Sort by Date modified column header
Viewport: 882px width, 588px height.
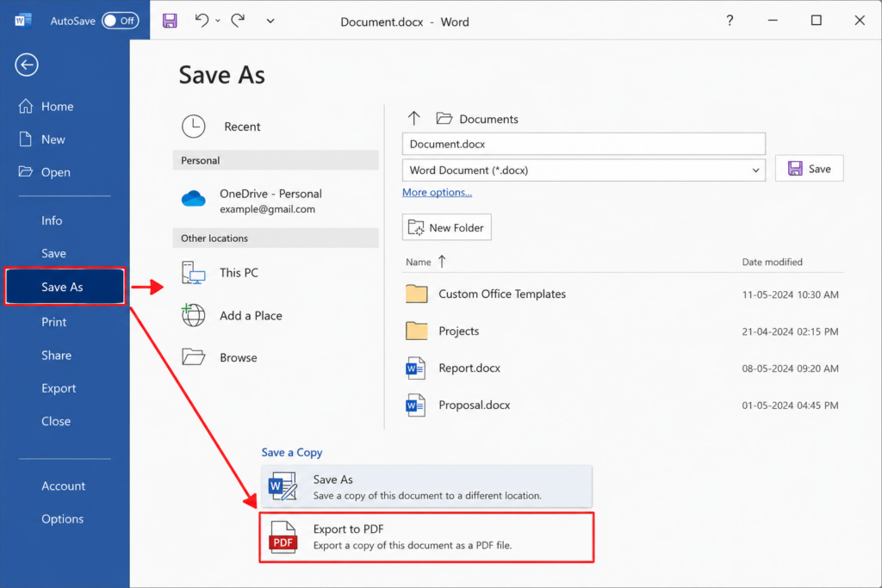click(772, 262)
